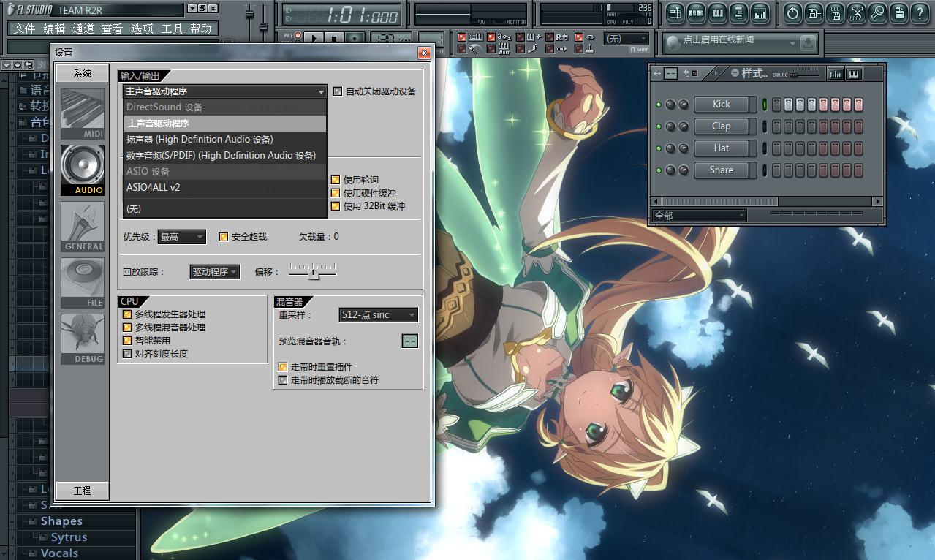This screenshot has height=560, width=935.
Task: Click the one-click recording microphone icon
Action: (877, 12)
